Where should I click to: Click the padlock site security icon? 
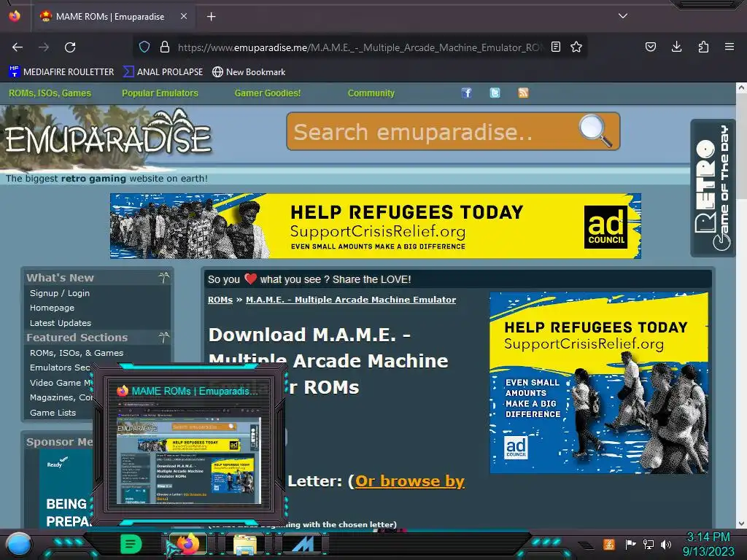tap(165, 47)
